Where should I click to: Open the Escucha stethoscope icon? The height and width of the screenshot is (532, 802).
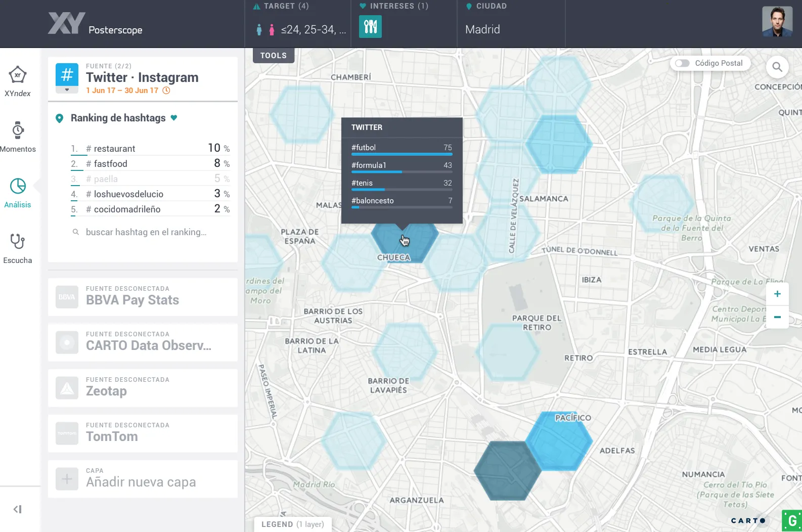(18, 242)
